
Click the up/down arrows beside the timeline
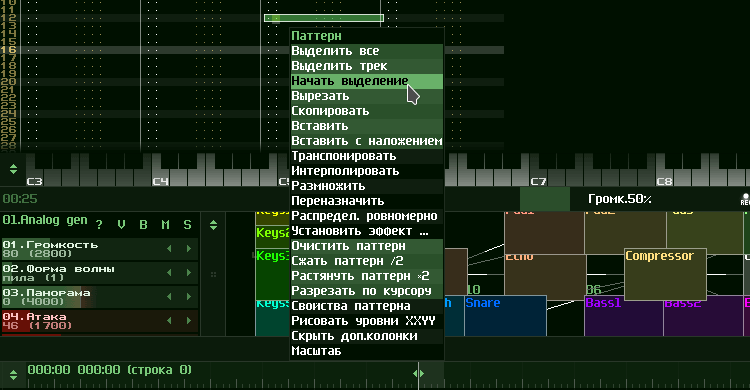click(13, 375)
